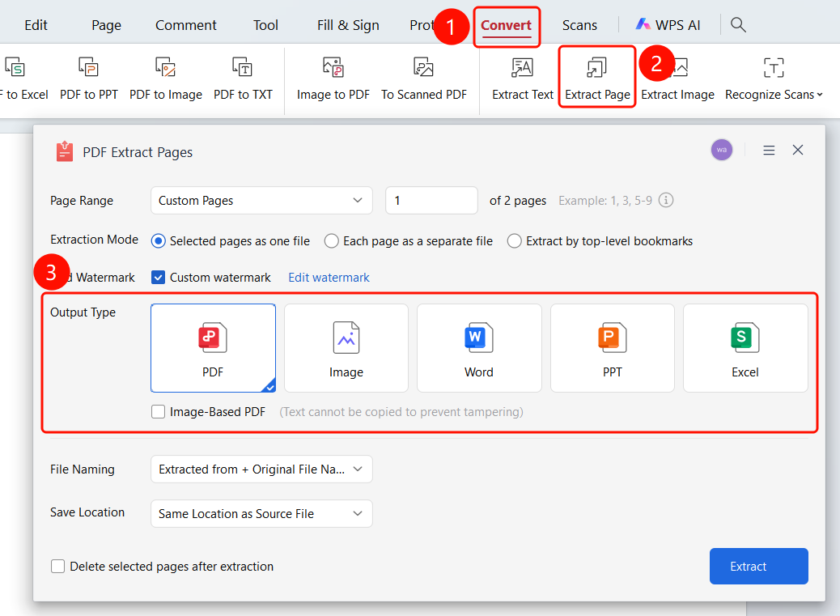Choose the To Scanned PDF tool
This screenshot has height=616, width=840.
(x=424, y=79)
